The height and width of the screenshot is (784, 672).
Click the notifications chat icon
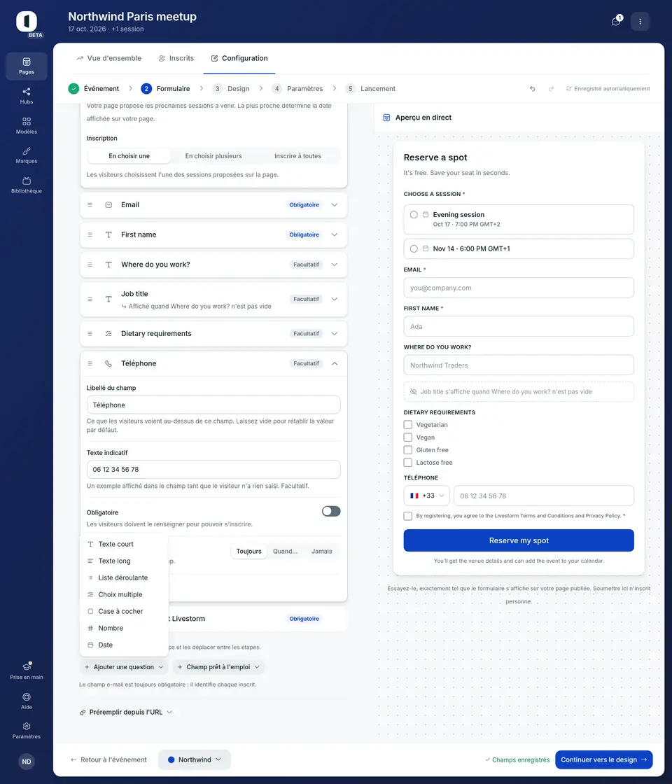click(616, 22)
